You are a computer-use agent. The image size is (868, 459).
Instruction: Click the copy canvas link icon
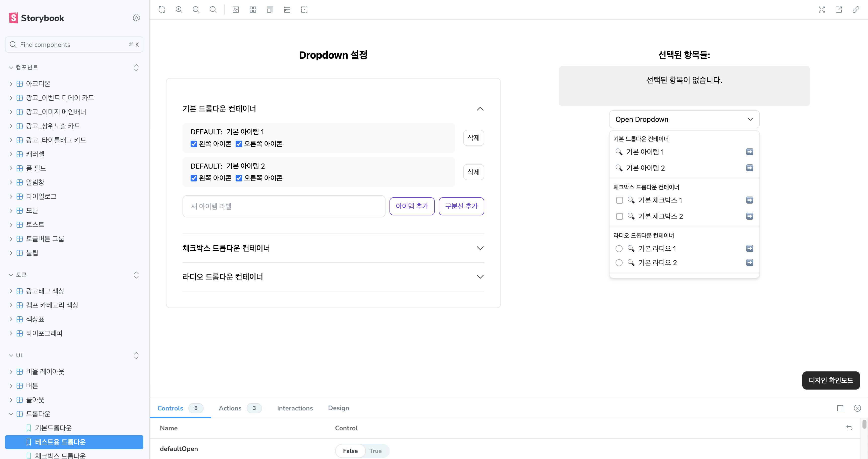856,10
